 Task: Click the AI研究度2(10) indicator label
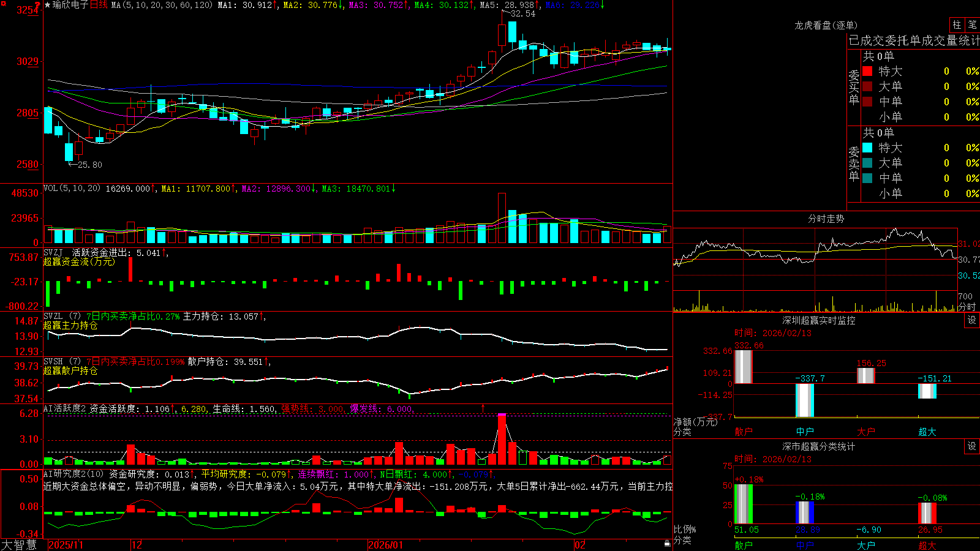tap(73, 474)
